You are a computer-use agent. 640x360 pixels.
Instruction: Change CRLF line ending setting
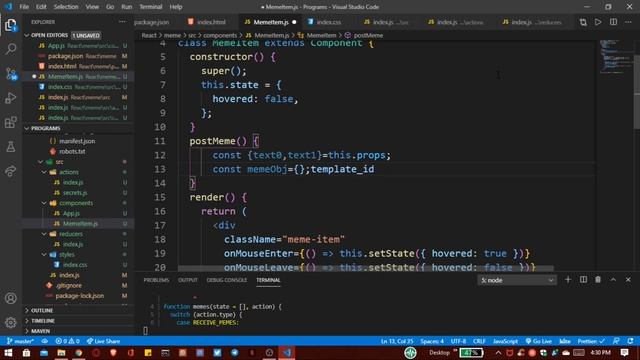(479, 341)
